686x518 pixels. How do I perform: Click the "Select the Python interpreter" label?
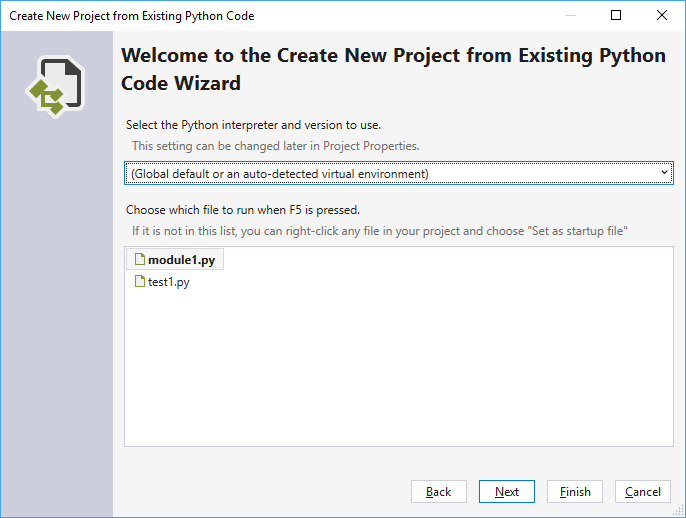pyautogui.click(x=252, y=125)
